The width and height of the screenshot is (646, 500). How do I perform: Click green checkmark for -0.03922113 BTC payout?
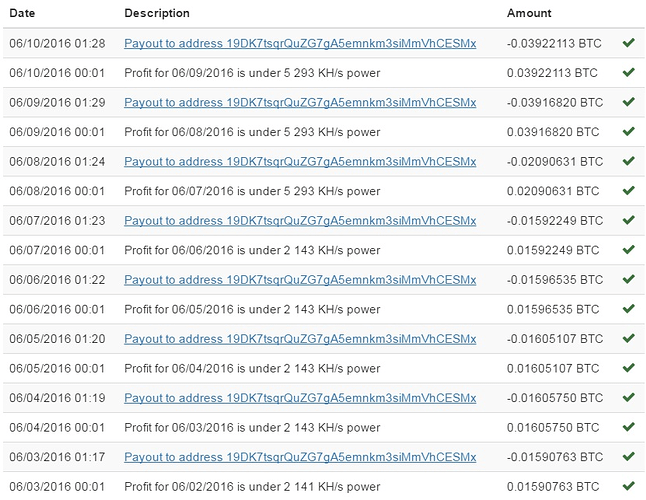coord(628,42)
